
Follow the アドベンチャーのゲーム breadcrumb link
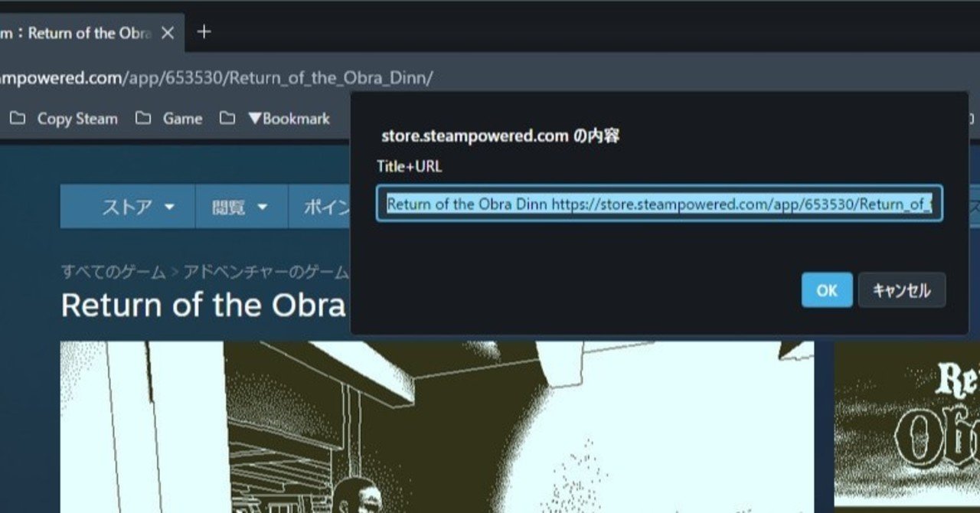coord(265,272)
